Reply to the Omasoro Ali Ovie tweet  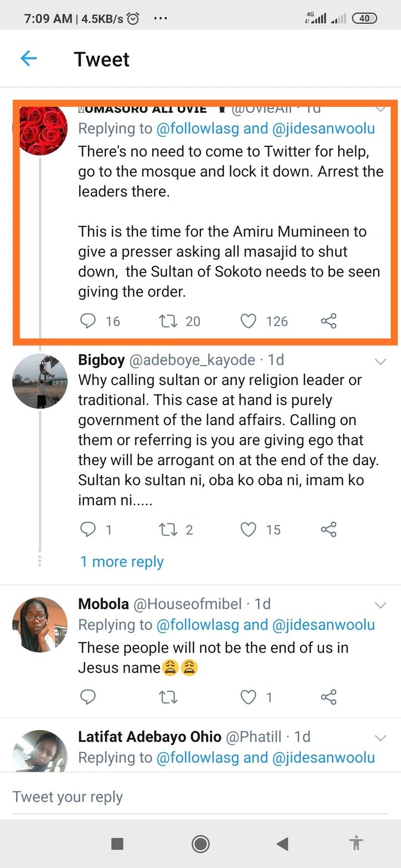point(89,321)
